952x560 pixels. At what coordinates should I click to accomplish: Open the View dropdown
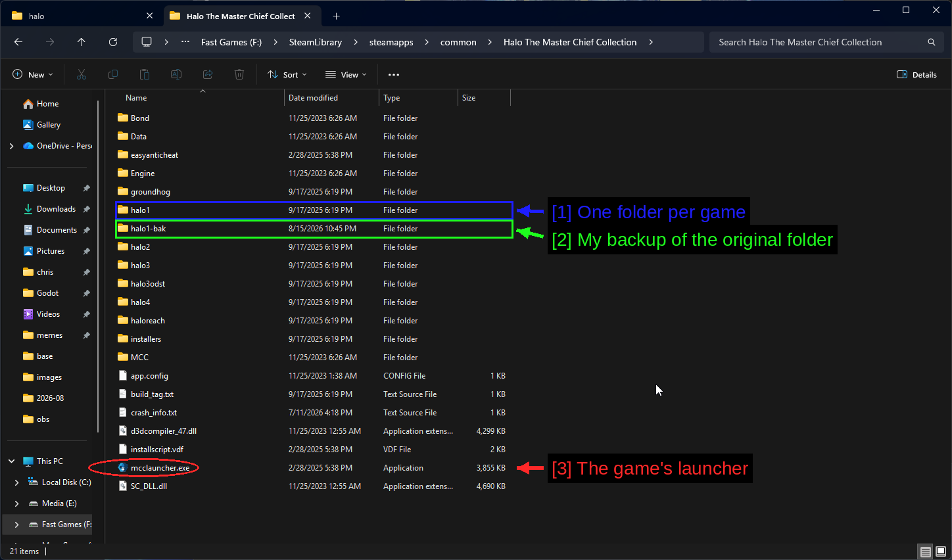click(x=346, y=75)
